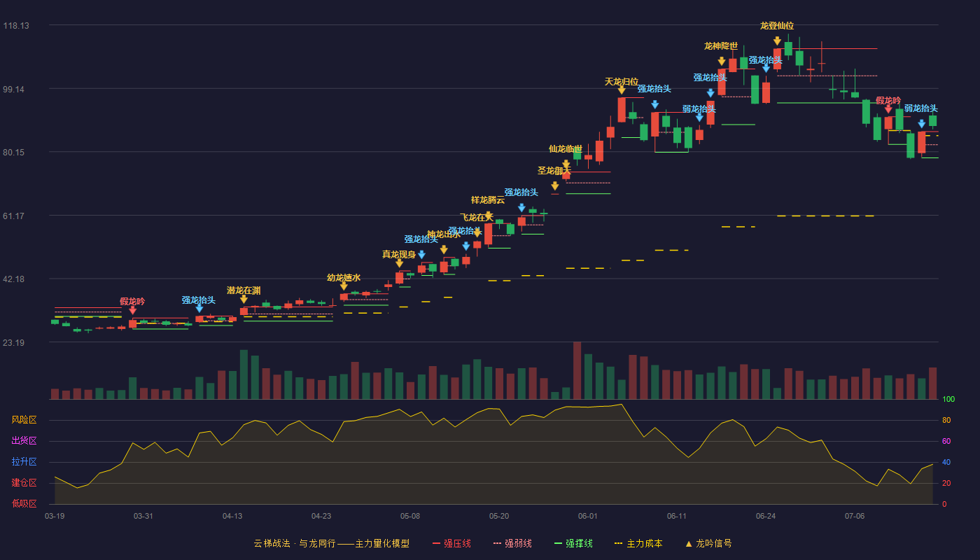Click the 风险区 zone label
The width and height of the screenshot is (980, 560).
pos(24,420)
